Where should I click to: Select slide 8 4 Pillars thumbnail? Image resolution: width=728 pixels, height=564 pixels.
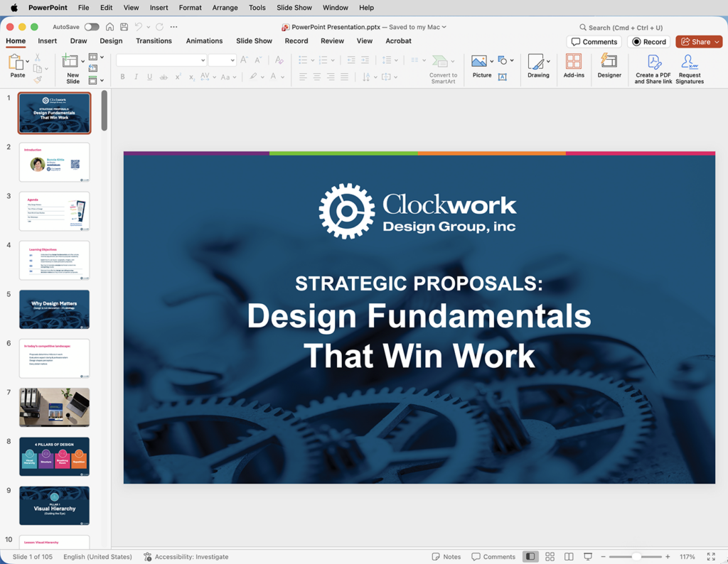(x=54, y=457)
